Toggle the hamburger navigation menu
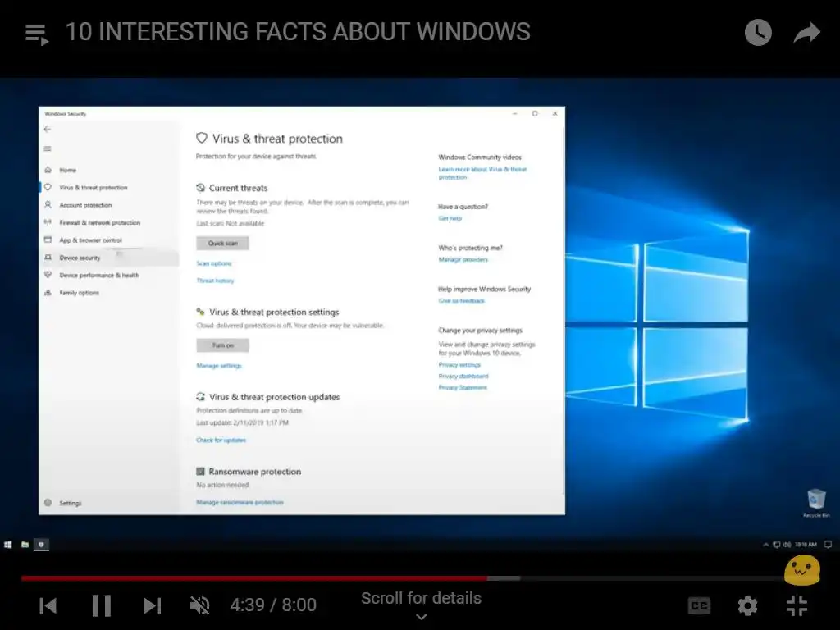 48,148
